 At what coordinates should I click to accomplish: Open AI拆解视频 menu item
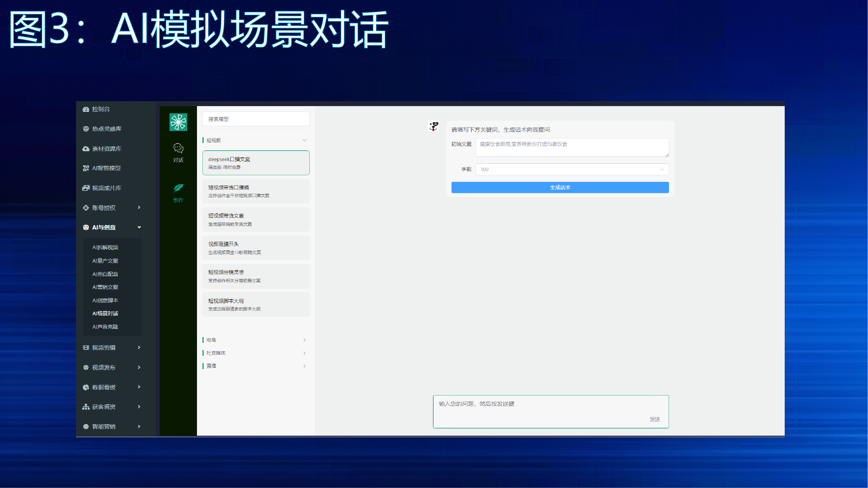105,247
